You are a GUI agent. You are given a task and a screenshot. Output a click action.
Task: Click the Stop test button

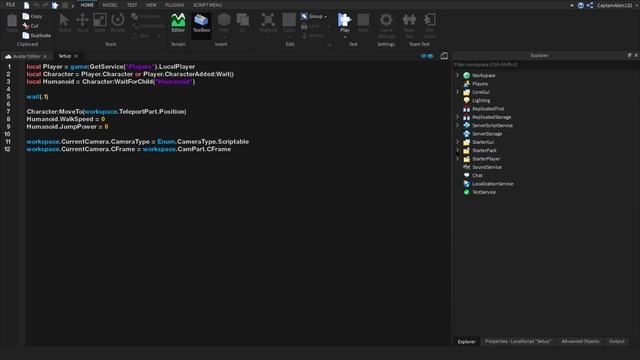(x=363, y=22)
